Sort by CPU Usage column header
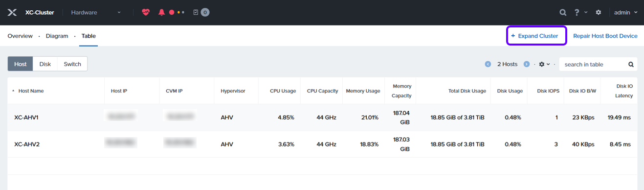The height and width of the screenshot is (190, 644). coord(283,91)
